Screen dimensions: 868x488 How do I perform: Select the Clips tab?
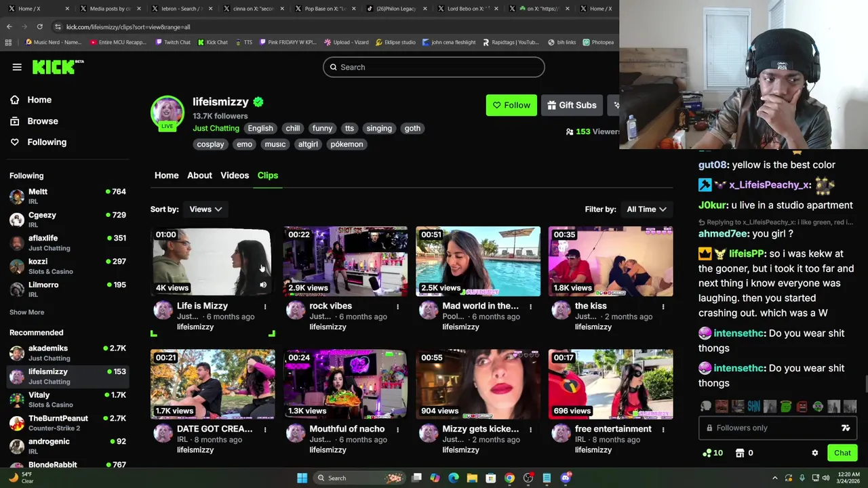[268, 176]
